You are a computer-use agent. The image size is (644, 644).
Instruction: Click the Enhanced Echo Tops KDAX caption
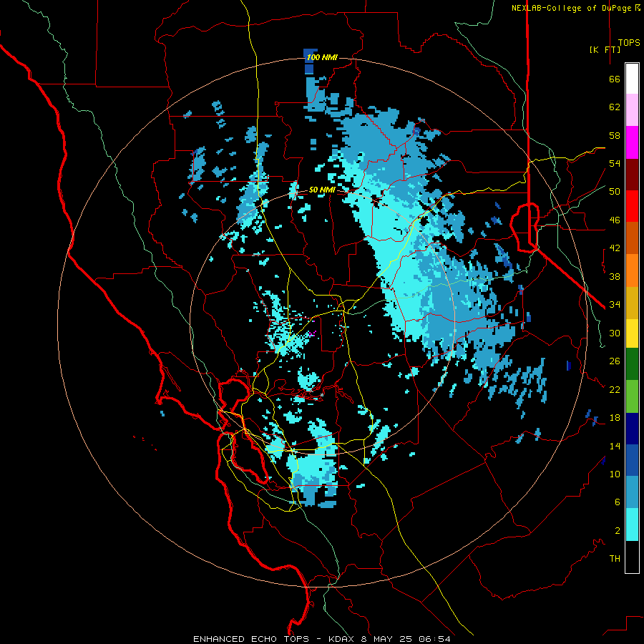click(x=321, y=639)
